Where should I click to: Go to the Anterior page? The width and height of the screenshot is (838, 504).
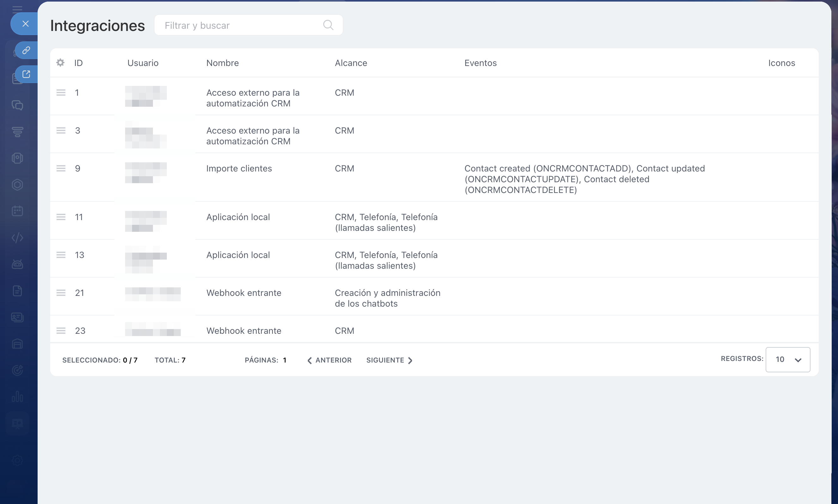[x=329, y=360]
